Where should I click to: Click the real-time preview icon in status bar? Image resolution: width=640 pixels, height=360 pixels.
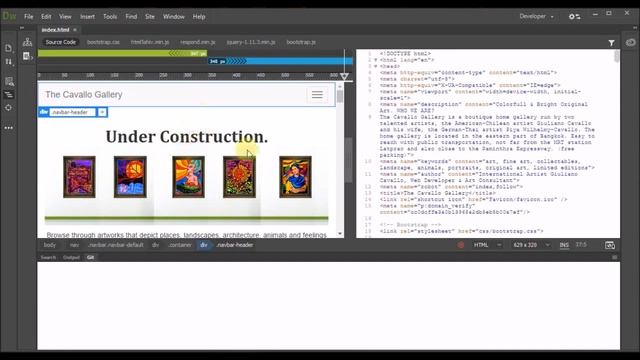(x=610, y=245)
